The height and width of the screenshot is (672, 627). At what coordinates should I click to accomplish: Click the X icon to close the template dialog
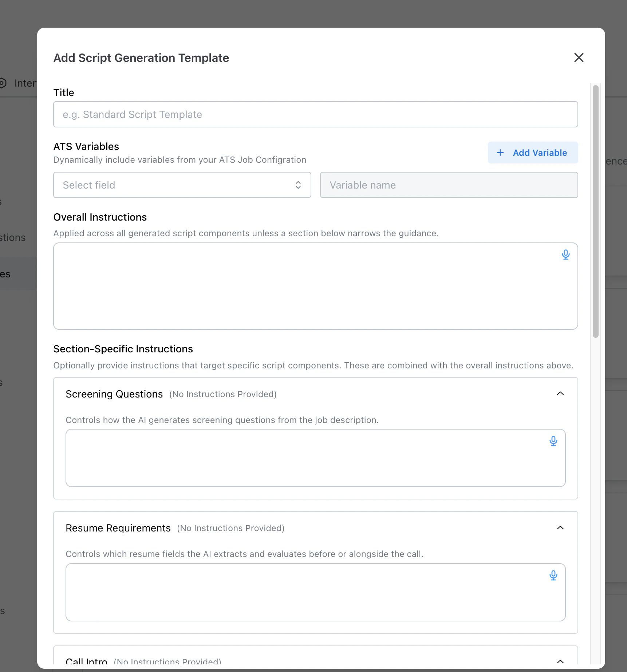[x=579, y=58]
